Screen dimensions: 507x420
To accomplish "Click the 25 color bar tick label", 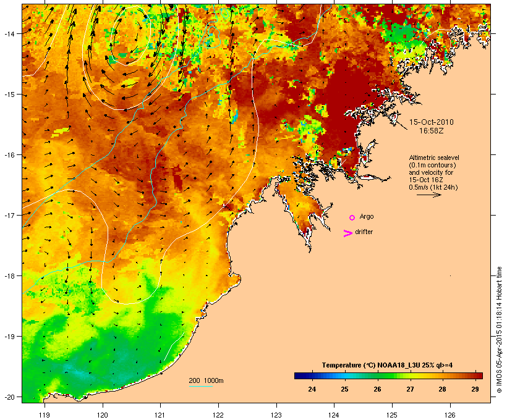I will 344,389.
